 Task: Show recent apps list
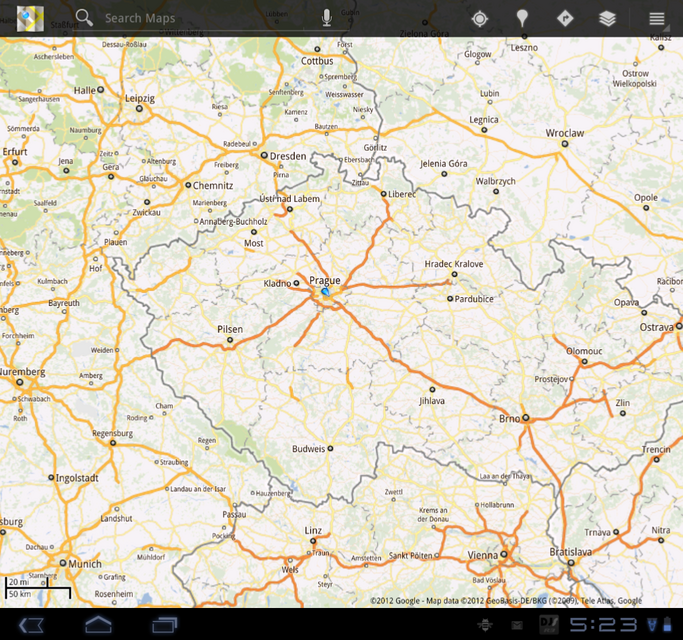coord(164,625)
